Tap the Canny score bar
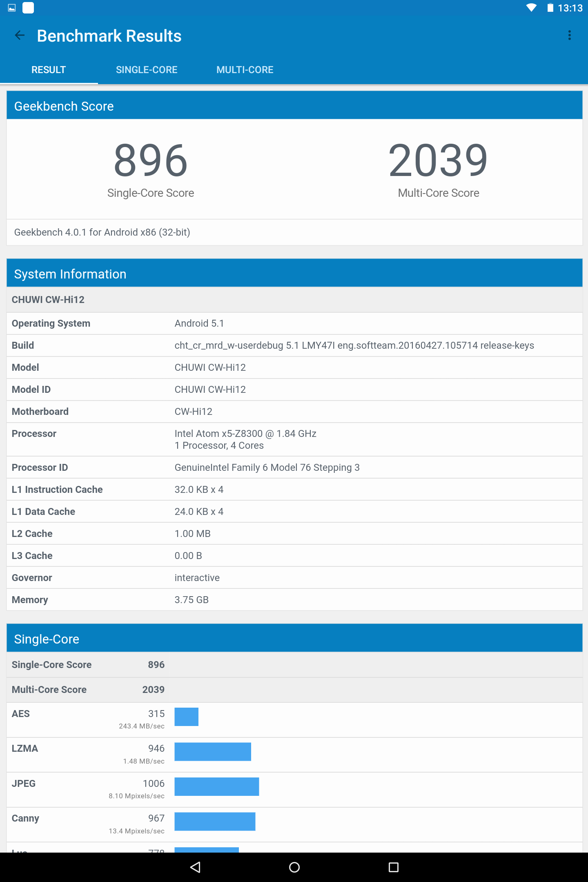The height and width of the screenshot is (882, 588). 215,822
